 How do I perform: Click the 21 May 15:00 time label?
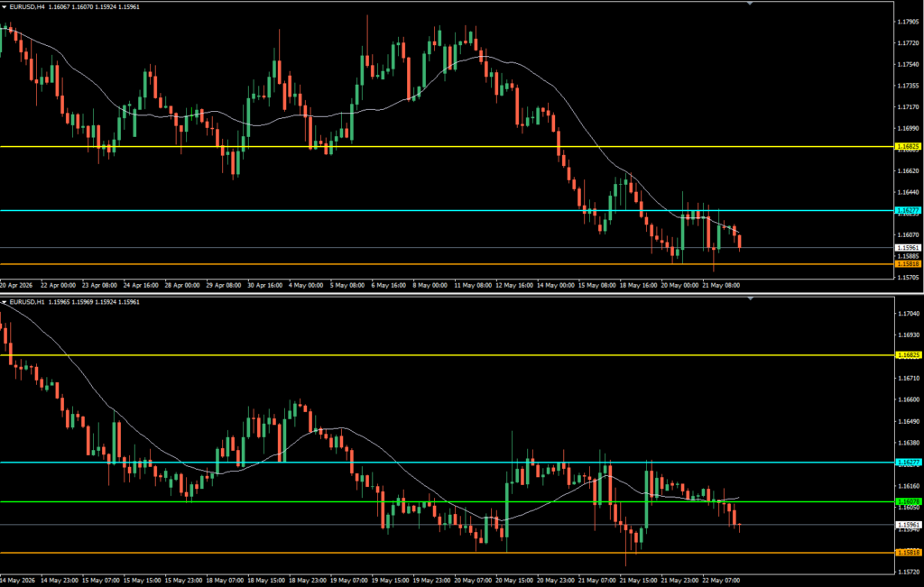point(639,580)
